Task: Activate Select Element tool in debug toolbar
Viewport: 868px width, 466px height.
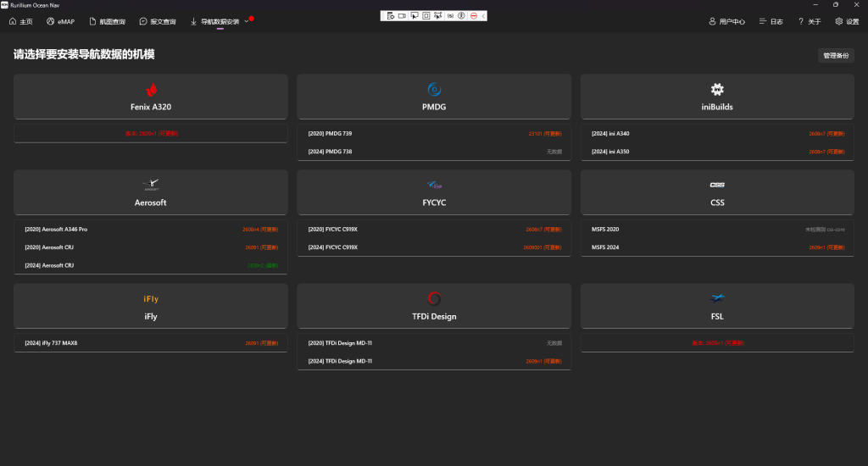Action: pos(414,16)
